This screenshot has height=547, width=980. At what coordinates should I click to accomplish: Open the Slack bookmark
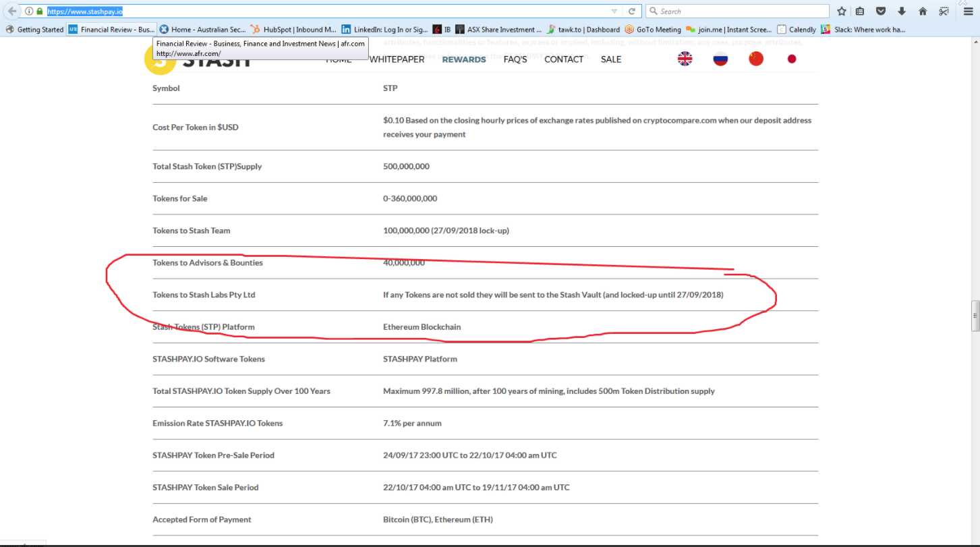click(x=863, y=30)
